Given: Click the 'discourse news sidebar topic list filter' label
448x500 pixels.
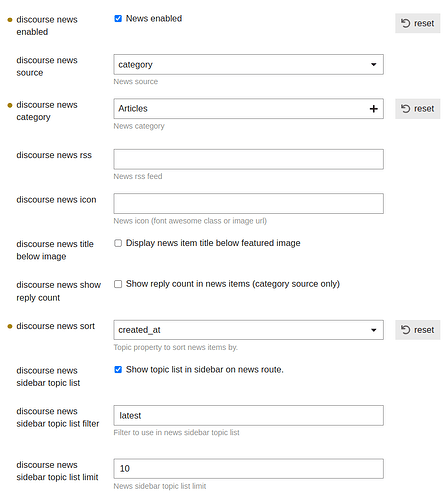Looking at the screenshot, I should click(58, 417).
